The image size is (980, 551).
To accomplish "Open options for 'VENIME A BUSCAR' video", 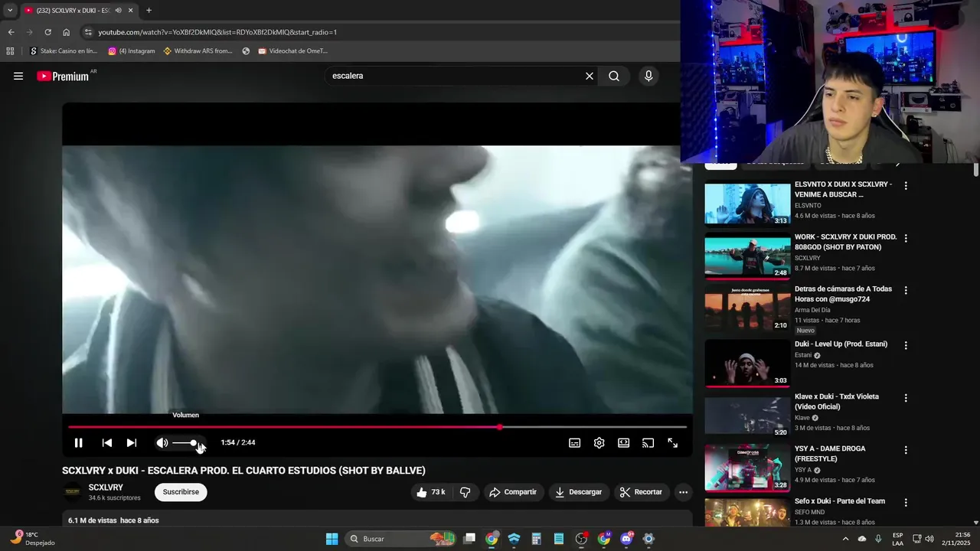I will tap(906, 186).
